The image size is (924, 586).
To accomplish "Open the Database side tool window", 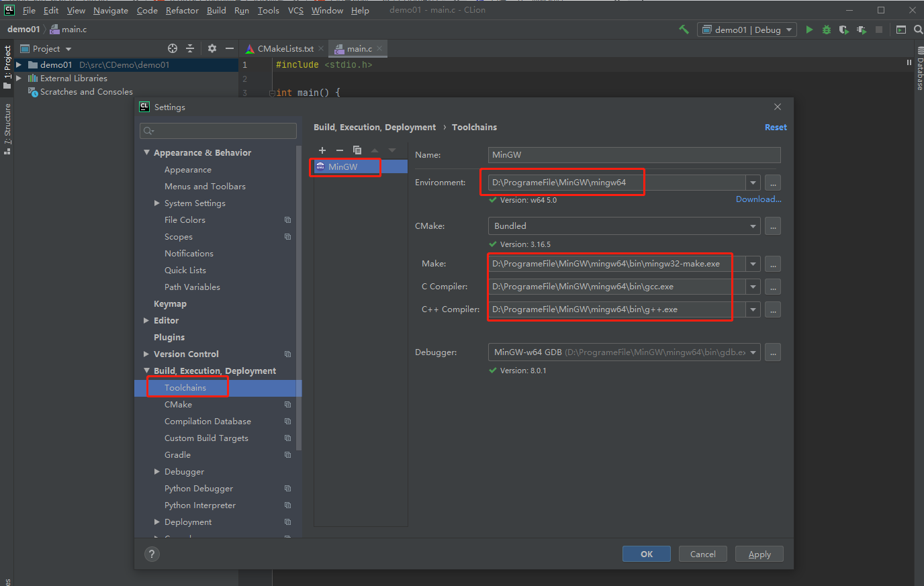I will pos(919,68).
